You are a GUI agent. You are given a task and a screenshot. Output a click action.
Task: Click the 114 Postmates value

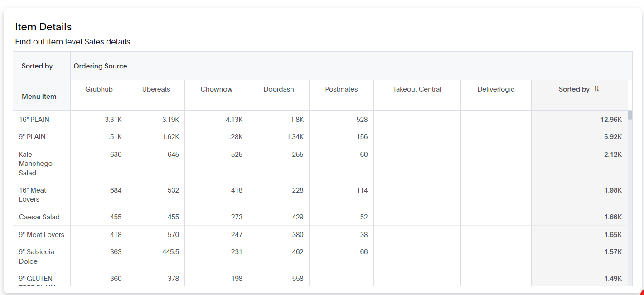(362, 190)
